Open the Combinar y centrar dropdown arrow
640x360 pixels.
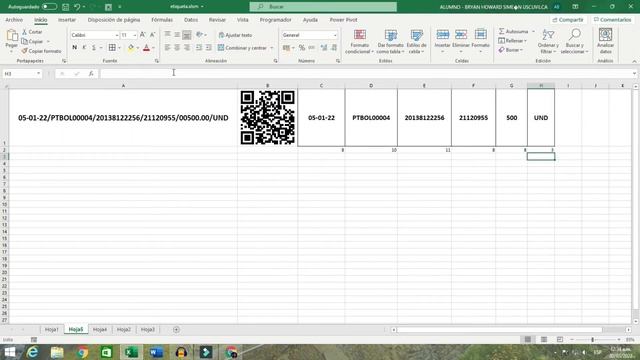point(272,48)
